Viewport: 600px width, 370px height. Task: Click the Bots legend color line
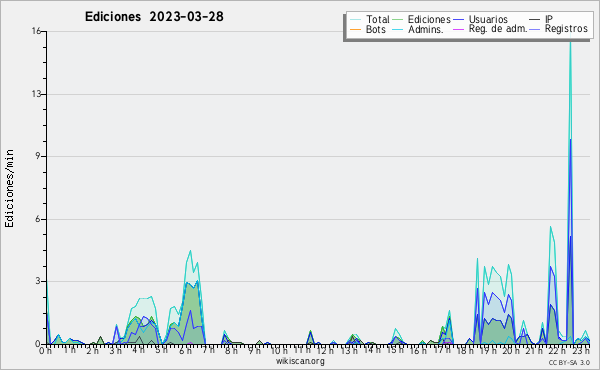(355, 29)
